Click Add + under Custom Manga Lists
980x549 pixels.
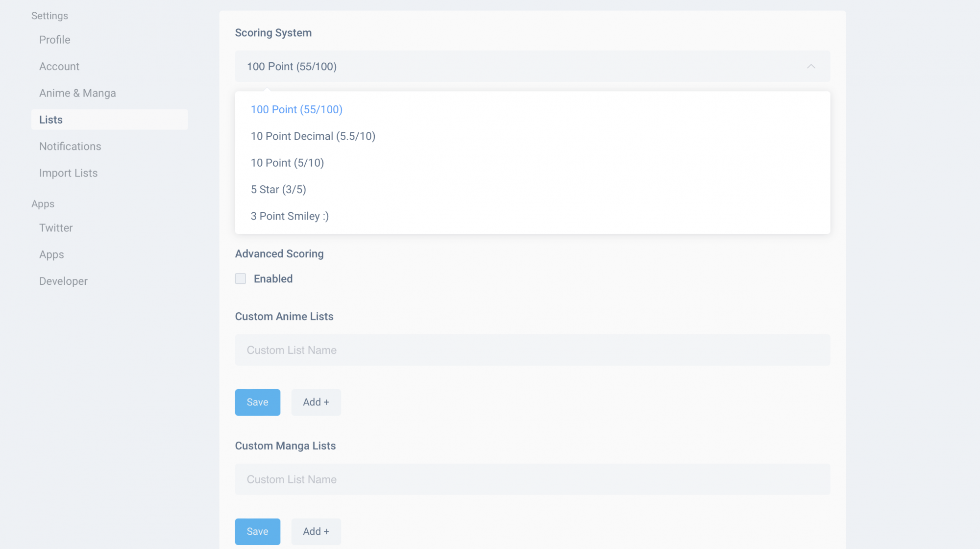pyautogui.click(x=316, y=532)
